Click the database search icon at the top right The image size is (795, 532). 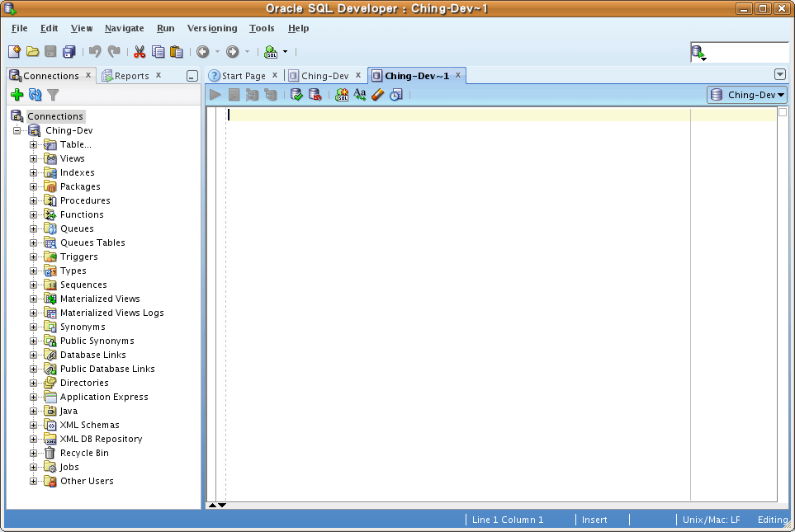coord(698,52)
